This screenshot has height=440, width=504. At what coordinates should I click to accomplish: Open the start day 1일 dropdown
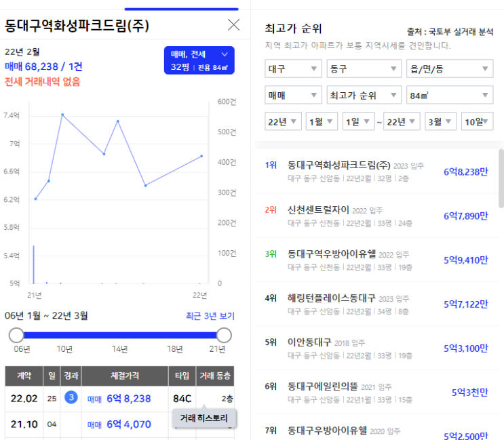[358, 121]
